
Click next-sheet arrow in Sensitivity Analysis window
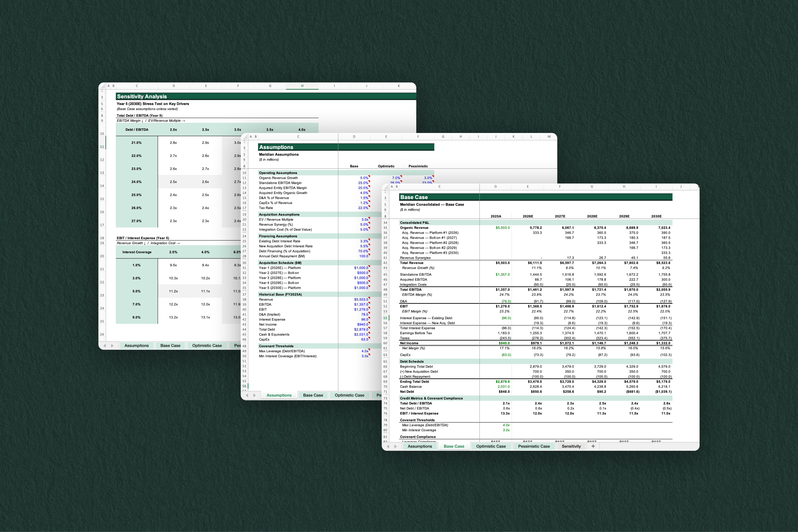pos(112,345)
